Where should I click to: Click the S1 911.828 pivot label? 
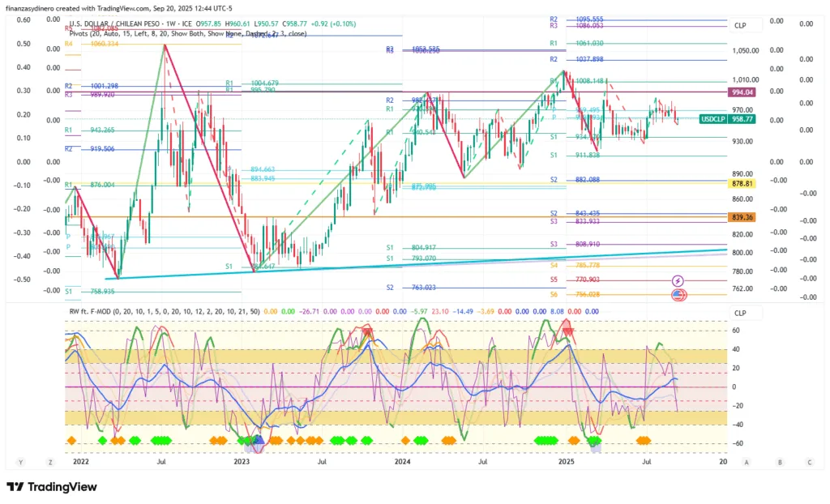575,155
